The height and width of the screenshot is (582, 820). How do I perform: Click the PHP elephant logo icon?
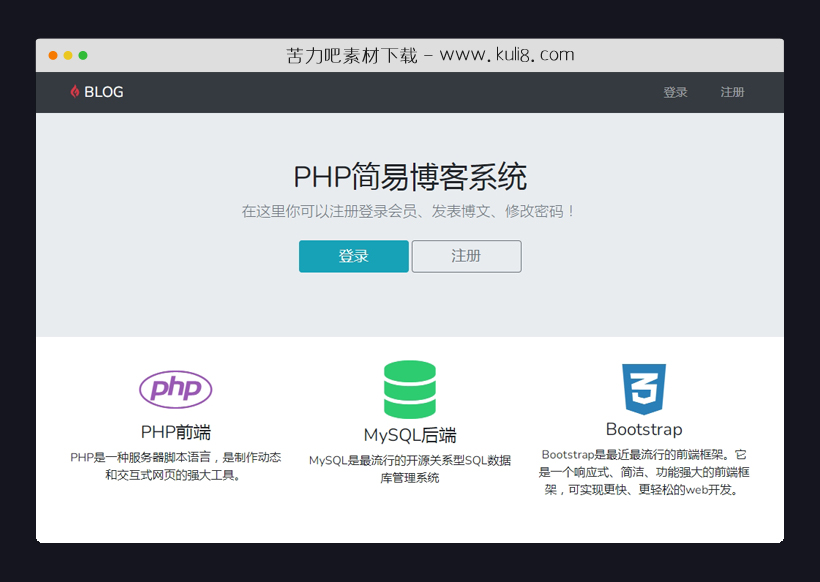176,388
